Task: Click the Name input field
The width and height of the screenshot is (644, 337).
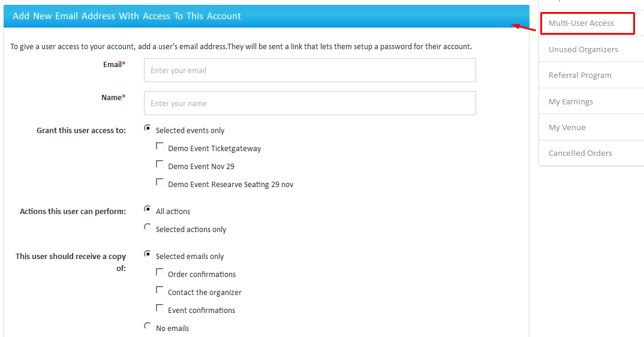Action: click(309, 103)
